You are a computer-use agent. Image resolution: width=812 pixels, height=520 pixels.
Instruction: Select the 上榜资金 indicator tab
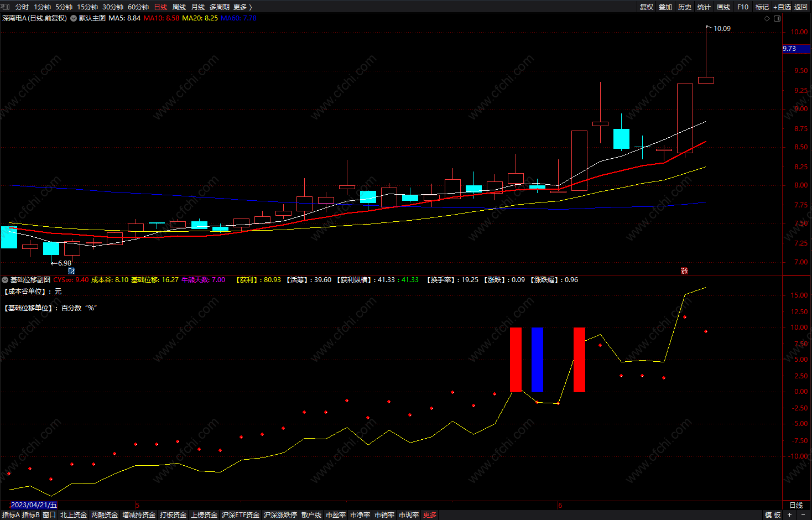[204, 515]
